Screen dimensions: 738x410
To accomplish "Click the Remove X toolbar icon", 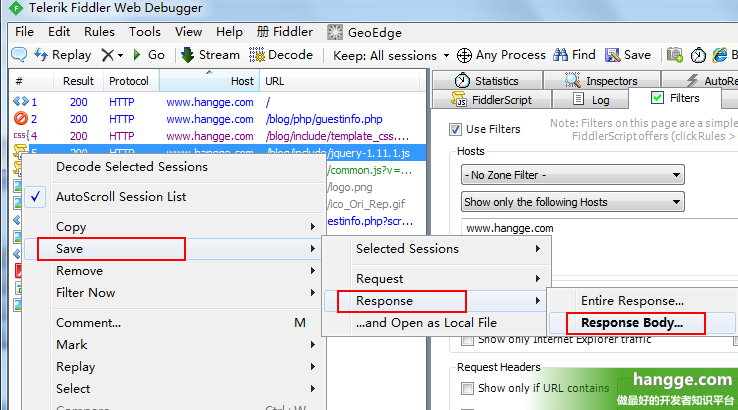I will [107, 55].
